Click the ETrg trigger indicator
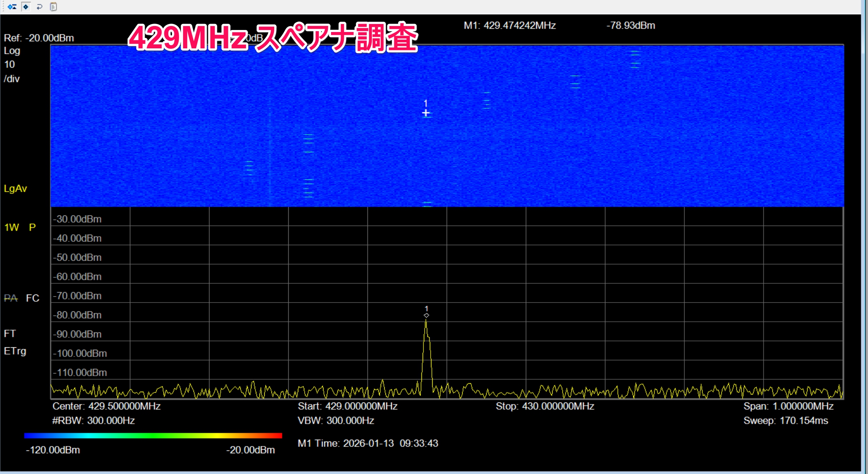Image resolution: width=868 pixels, height=474 pixels. coord(15,351)
